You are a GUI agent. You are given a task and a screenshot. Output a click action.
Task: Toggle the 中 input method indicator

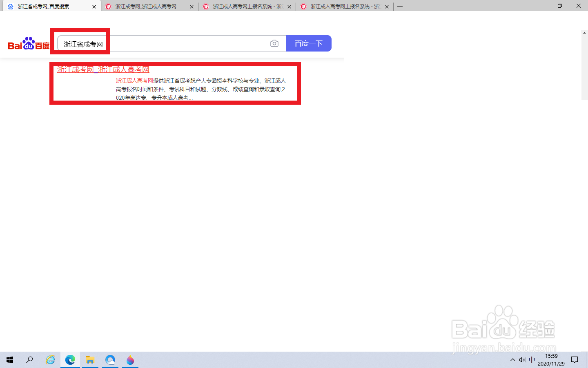tap(532, 360)
